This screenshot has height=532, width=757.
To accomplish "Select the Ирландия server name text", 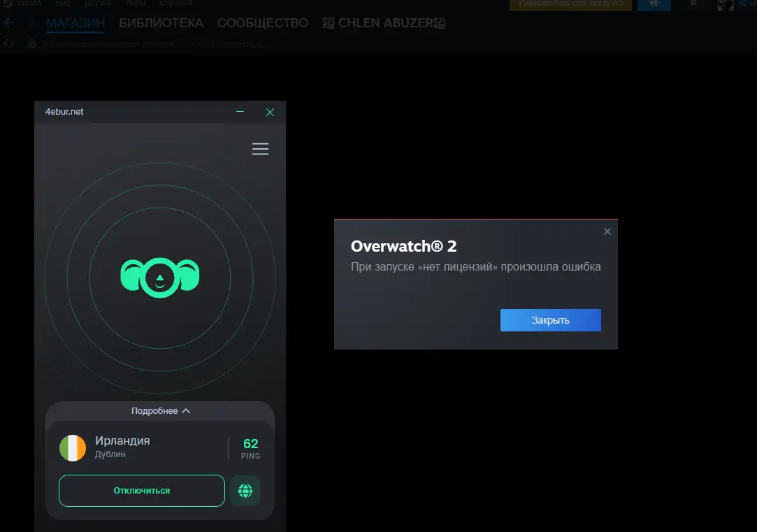I will (x=122, y=440).
